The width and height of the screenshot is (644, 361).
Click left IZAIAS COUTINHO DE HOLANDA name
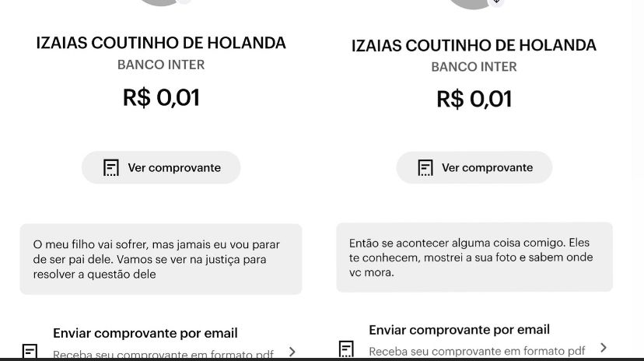[x=161, y=43]
